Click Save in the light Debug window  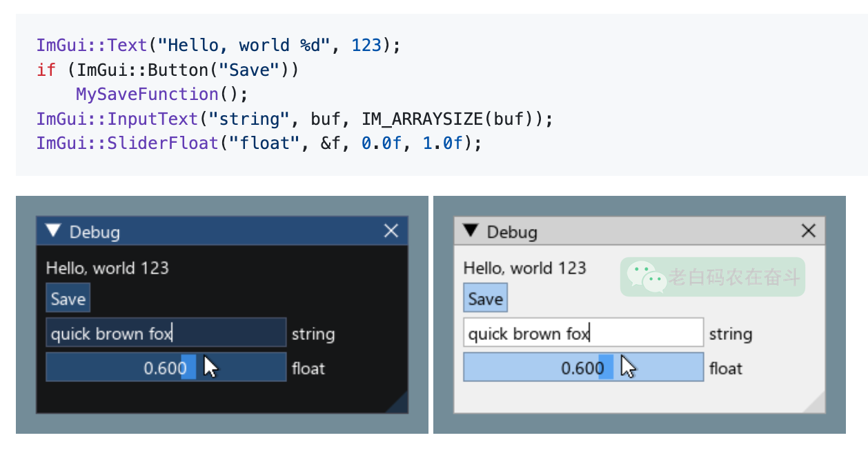click(x=486, y=299)
